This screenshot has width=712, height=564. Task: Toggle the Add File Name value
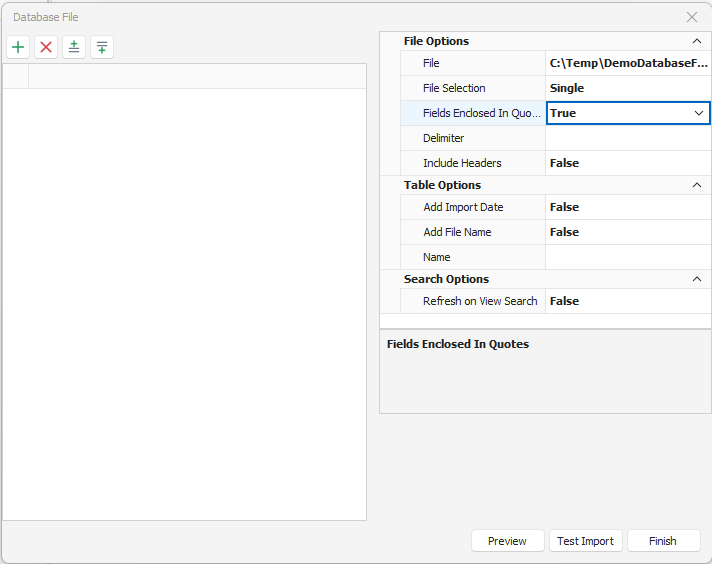pyautogui.click(x=628, y=232)
